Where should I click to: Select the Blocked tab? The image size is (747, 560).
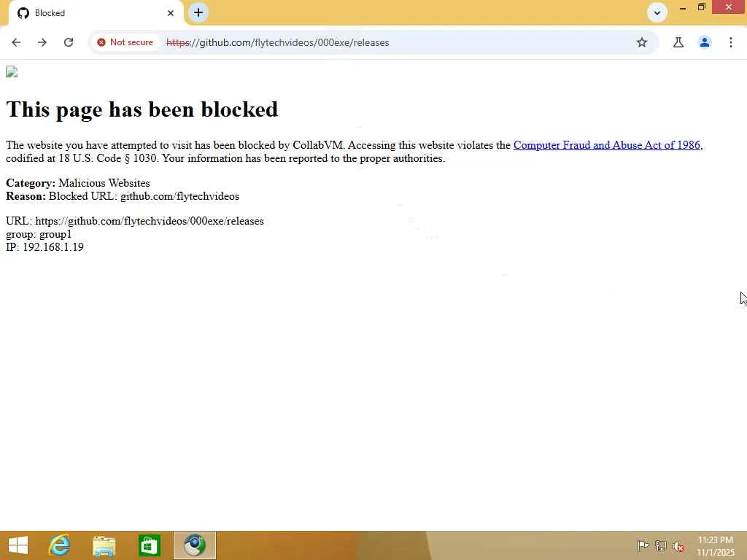coord(95,13)
